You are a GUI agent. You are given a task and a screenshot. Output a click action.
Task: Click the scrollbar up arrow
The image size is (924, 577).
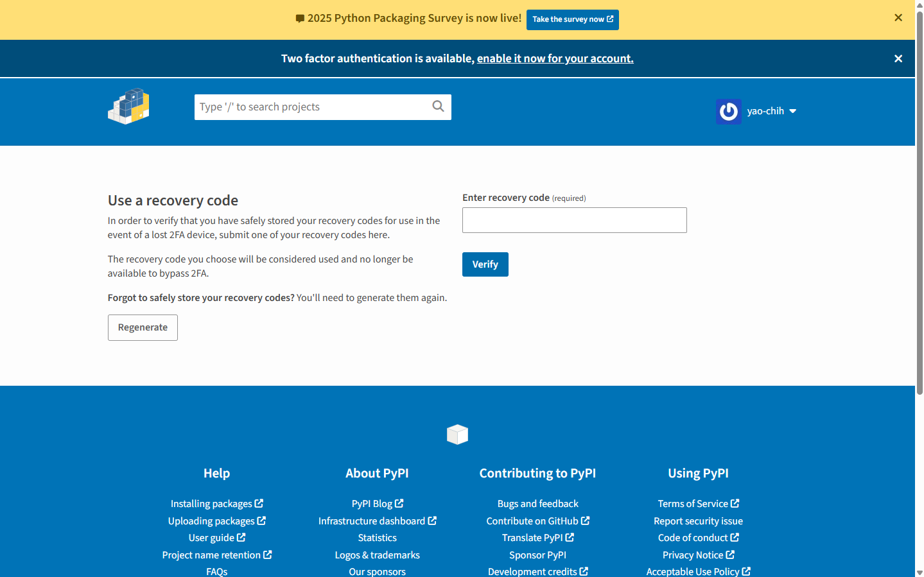[920, 4]
